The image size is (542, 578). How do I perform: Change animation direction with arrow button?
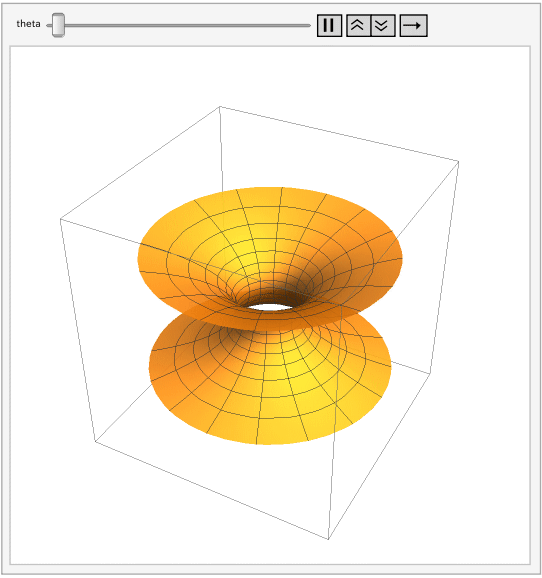coord(413,25)
